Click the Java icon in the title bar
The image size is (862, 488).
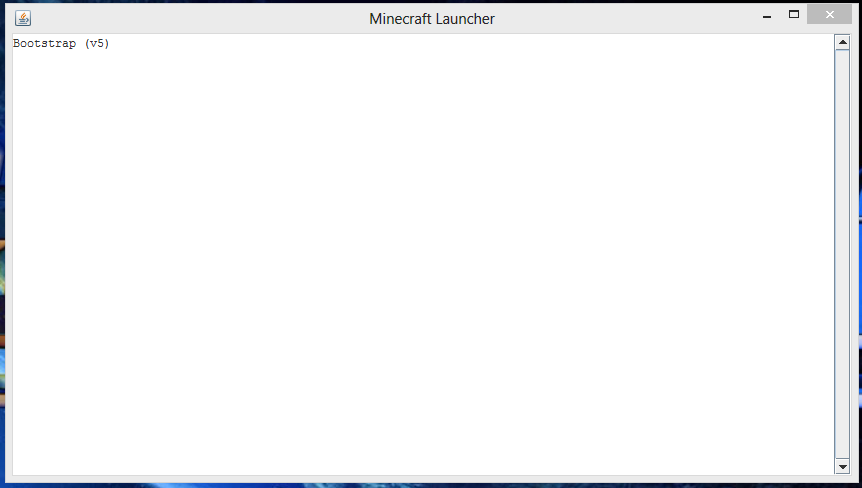tap(23, 18)
